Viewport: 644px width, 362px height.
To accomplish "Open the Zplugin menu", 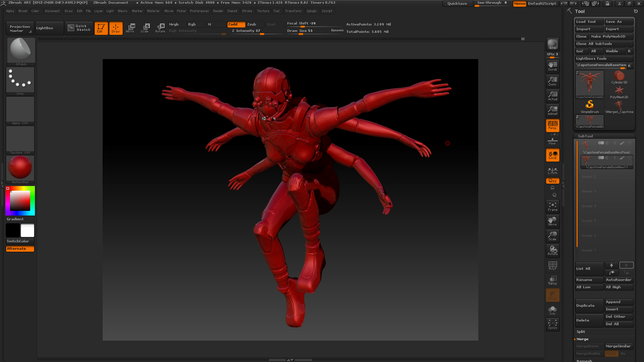I will pyautogui.click(x=311, y=11).
